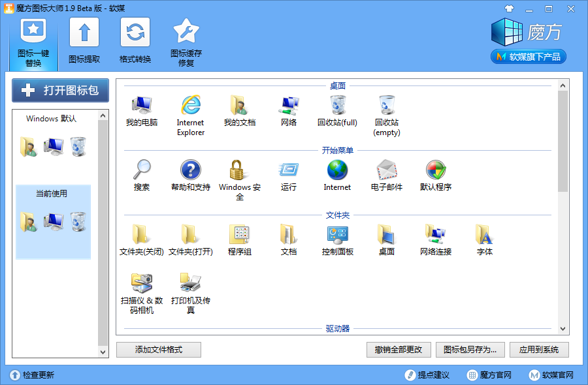Select the 桌面 folder icon
This screenshot has height=385, width=588.
tap(387, 240)
